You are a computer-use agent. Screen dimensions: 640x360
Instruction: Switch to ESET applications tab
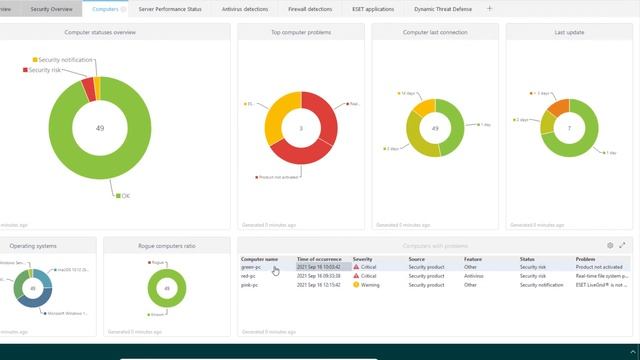(x=373, y=9)
